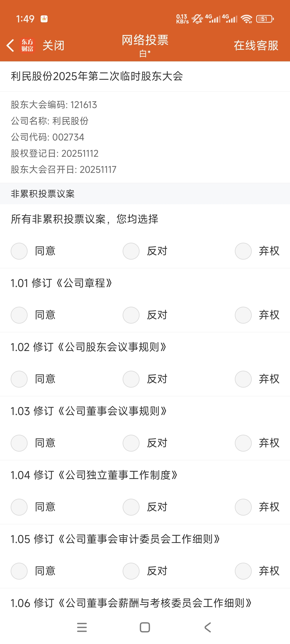Tap the Wi-Fi status icon
The image size is (290, 644).
coord(246,19)
